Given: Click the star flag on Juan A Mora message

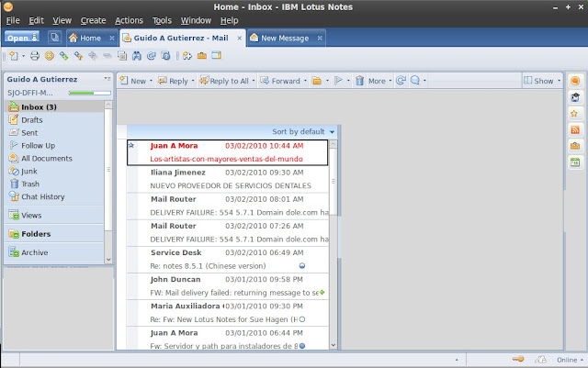Looking at the screenshot, I should [x=130, y=145].
